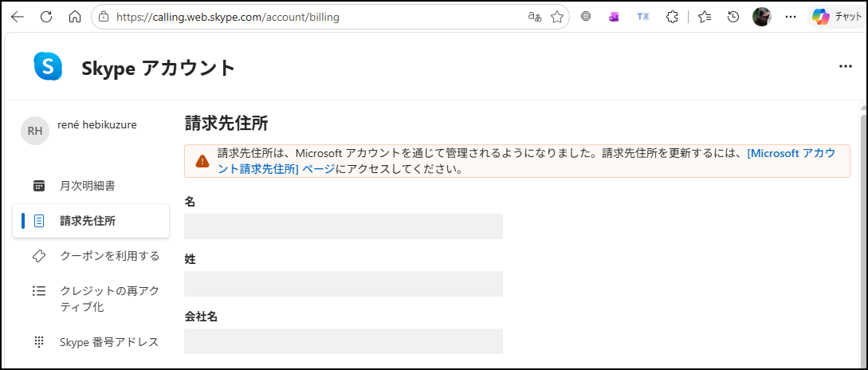
Task: Open the browser home page icon
Action: tap(75, 18)
